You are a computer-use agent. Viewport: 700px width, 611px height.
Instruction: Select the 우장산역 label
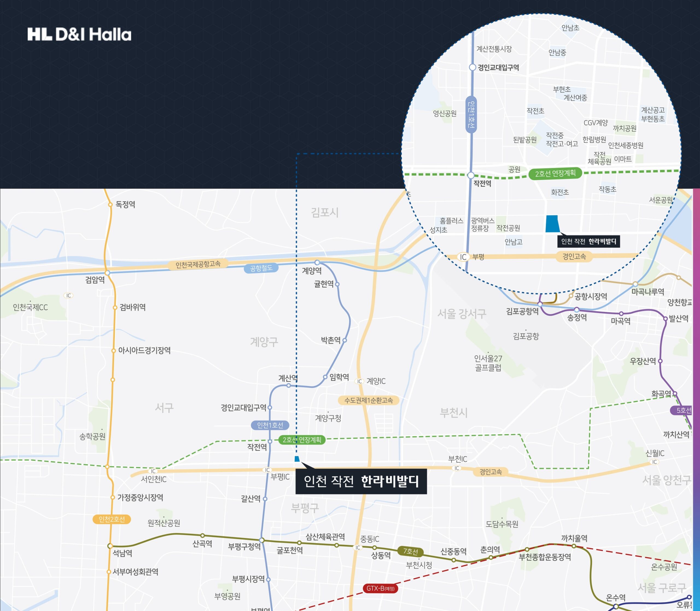pyautogui.click(x=643, y=361)
